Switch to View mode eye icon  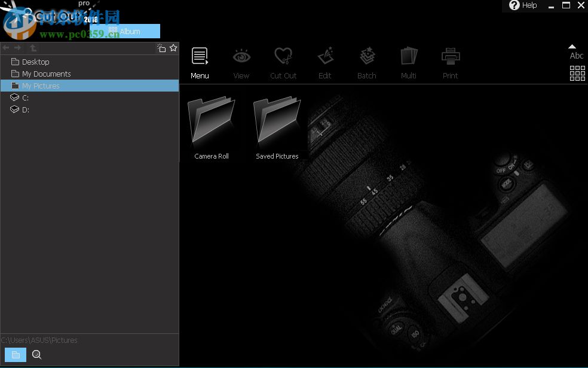pos(241,63)
